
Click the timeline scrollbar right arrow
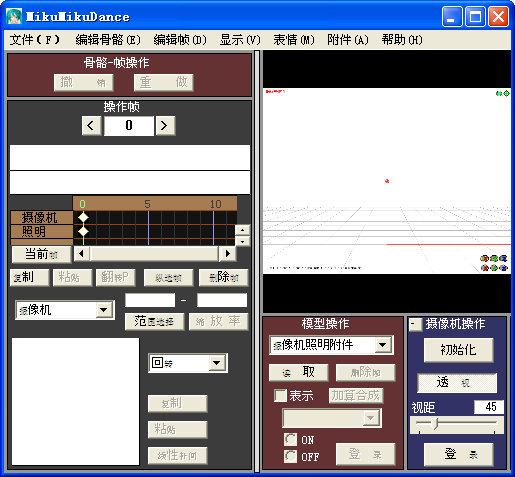point(228,254)
